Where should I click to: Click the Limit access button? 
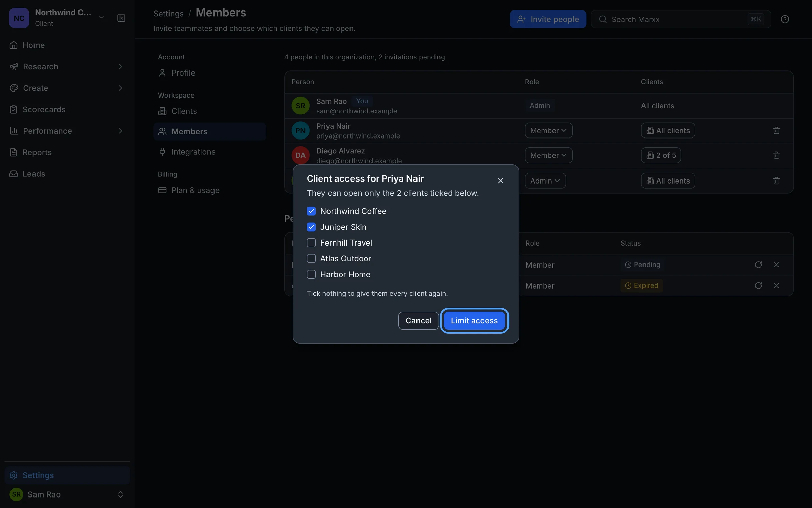[474, 320]
